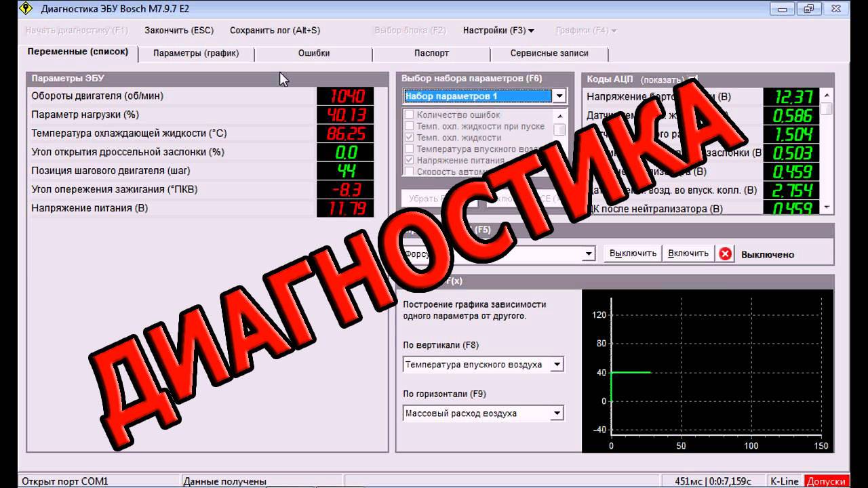
Task: Click the -8.3 ignition advance value
Action: (345, 189)
